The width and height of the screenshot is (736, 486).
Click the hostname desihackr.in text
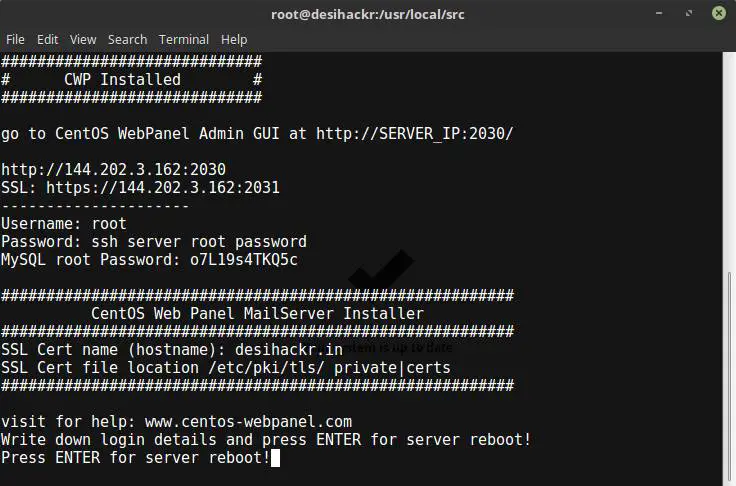pos(289,350)
